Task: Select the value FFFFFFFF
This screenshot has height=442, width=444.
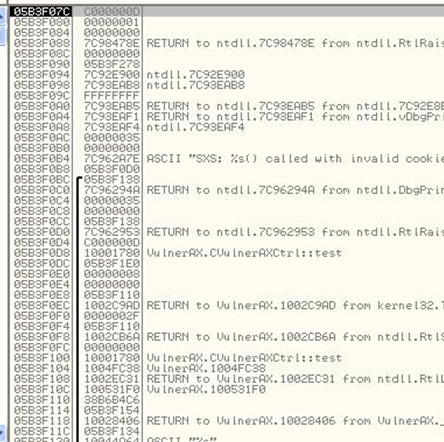Action: [112, 96]
